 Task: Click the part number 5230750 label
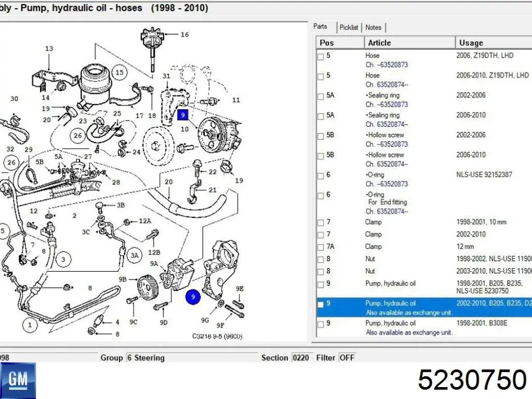(x=472, y=379)
